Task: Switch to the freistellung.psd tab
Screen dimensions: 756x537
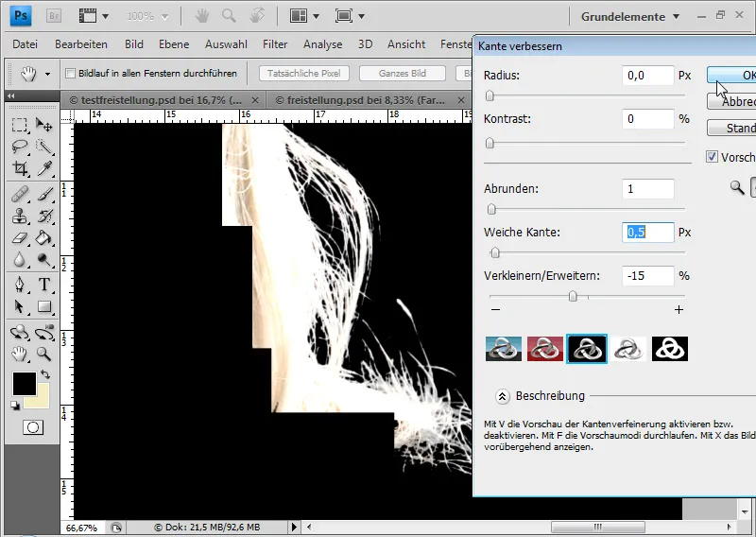Action: coord(360,100)
